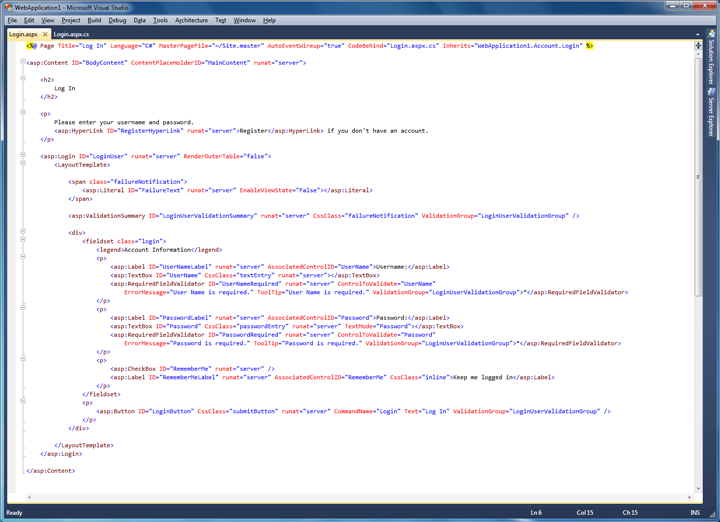Open the Project menu

[71, 20]
